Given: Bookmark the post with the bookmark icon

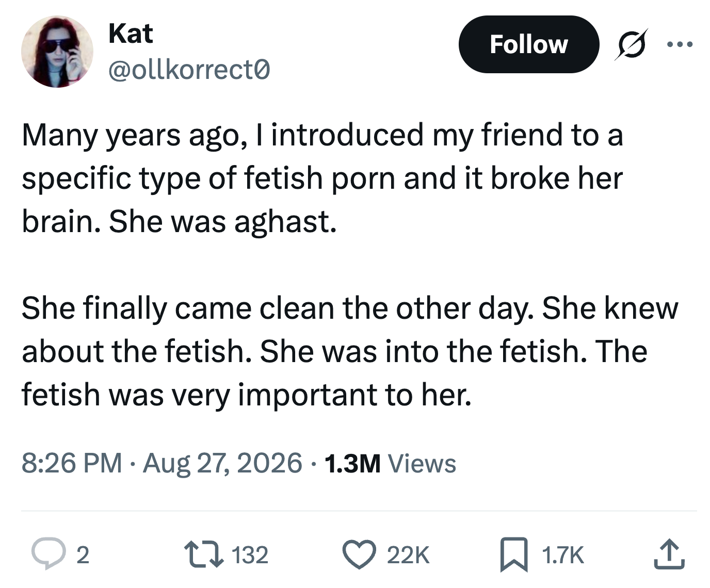Looking at the screenshot, I should click(514, 554).
